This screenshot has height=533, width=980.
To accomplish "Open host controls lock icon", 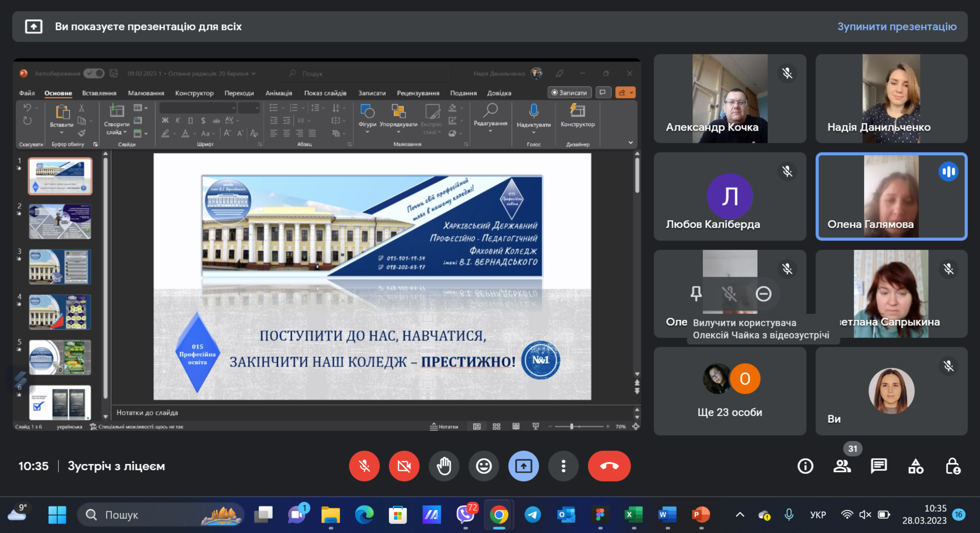I will click(x=953, y=466).
